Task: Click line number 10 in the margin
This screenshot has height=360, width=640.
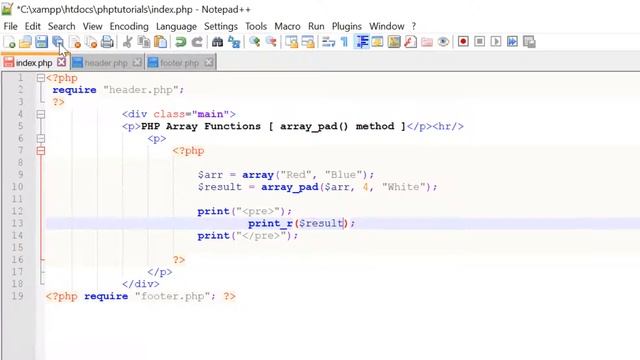Action: (17, 187)
